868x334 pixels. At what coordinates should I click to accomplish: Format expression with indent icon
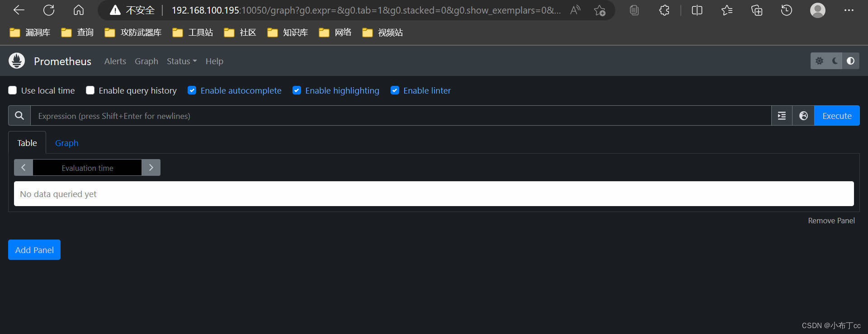click(x=782, y=116)
